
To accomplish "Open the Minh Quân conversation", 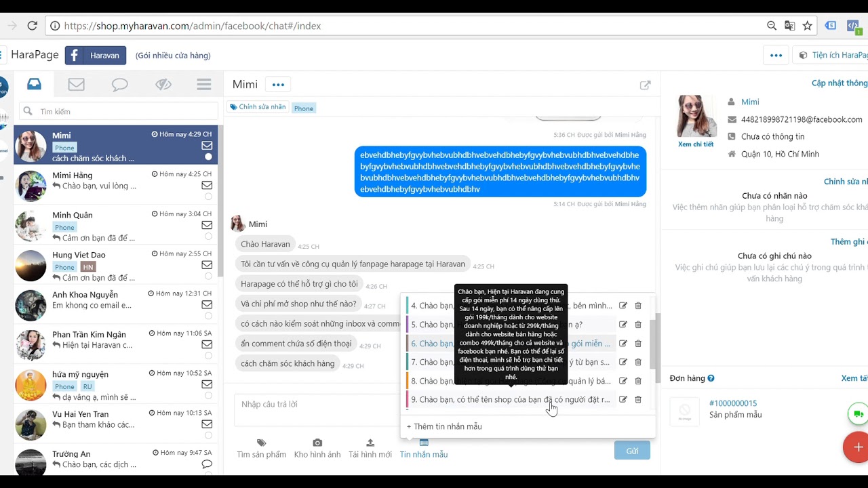I will pyautogui.click(x=115, y=224).
